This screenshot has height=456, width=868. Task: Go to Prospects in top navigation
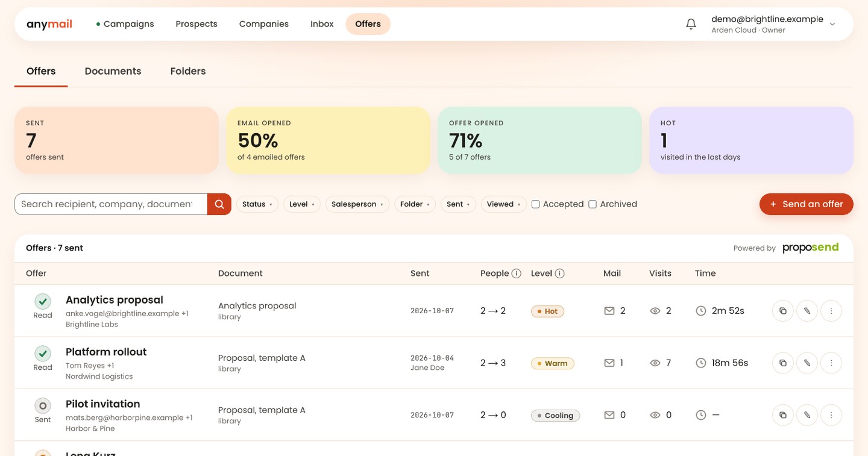click(x=197, y=24)
